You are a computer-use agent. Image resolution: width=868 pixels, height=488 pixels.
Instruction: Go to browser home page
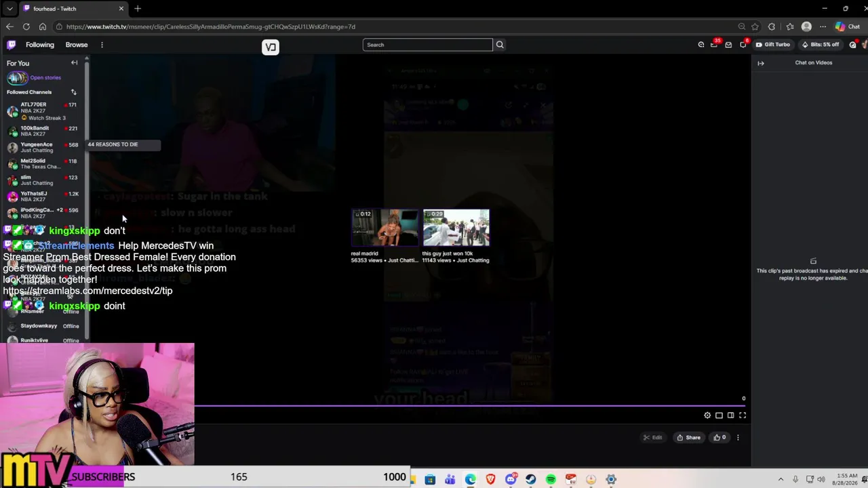click(x=42, y=26)
